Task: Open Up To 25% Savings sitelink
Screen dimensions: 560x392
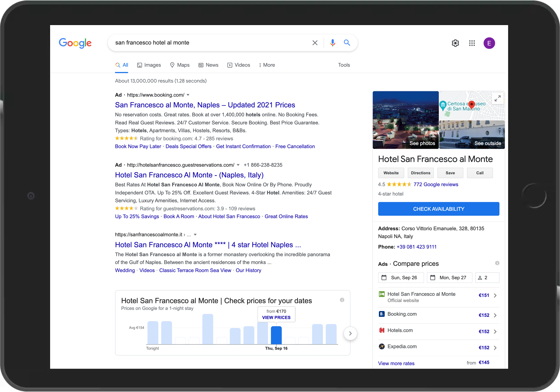Action: [x=137, y=217]
